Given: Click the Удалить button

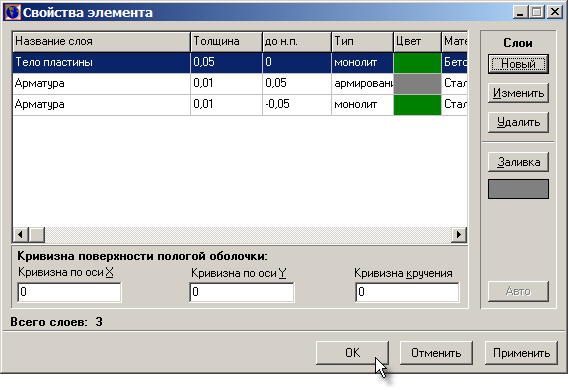Looking at the screenshot, I should point(518,122).
